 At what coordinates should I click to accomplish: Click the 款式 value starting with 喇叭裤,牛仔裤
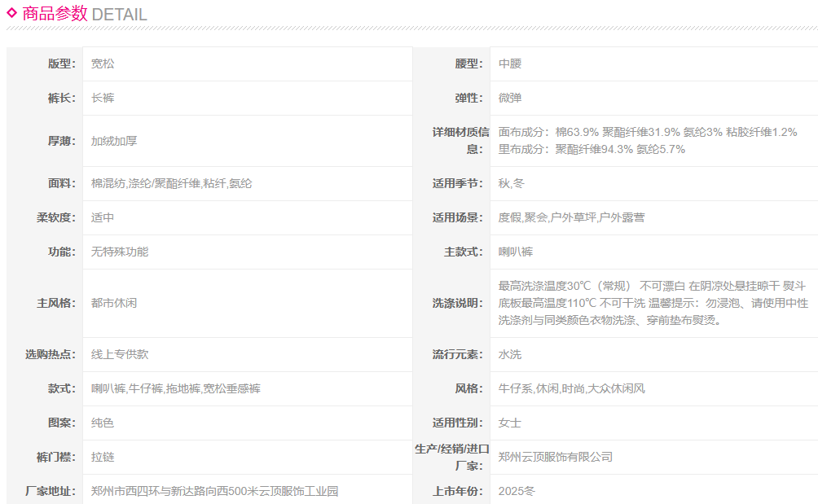coord(175,388)
